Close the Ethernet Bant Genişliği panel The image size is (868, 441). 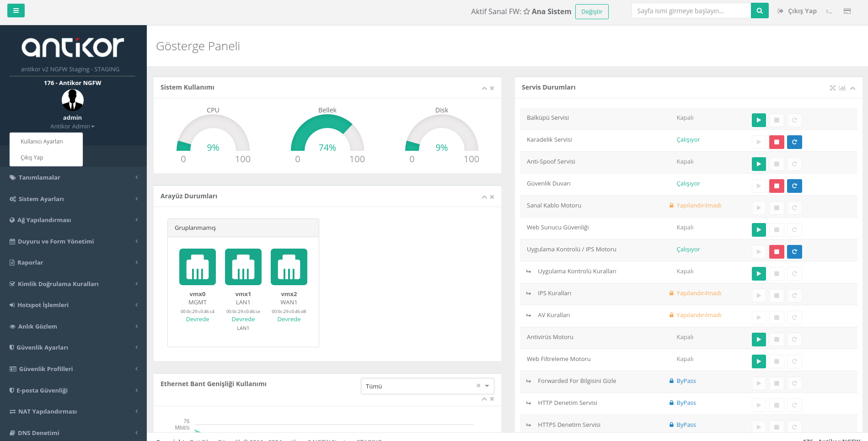(492, 399)
